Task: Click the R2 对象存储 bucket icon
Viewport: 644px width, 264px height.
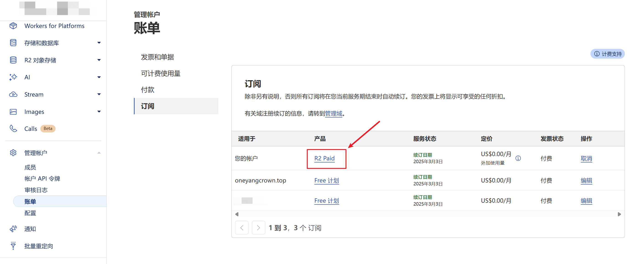Action: [x=13, y=60]
